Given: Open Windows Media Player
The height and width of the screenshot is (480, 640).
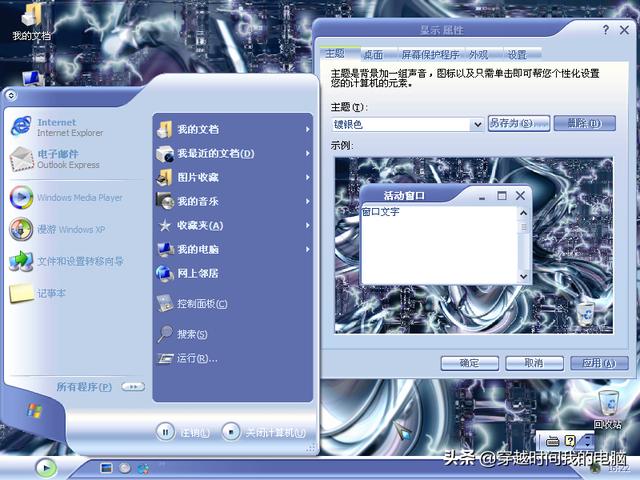Looking at the screenshot, I should [66, 198].
